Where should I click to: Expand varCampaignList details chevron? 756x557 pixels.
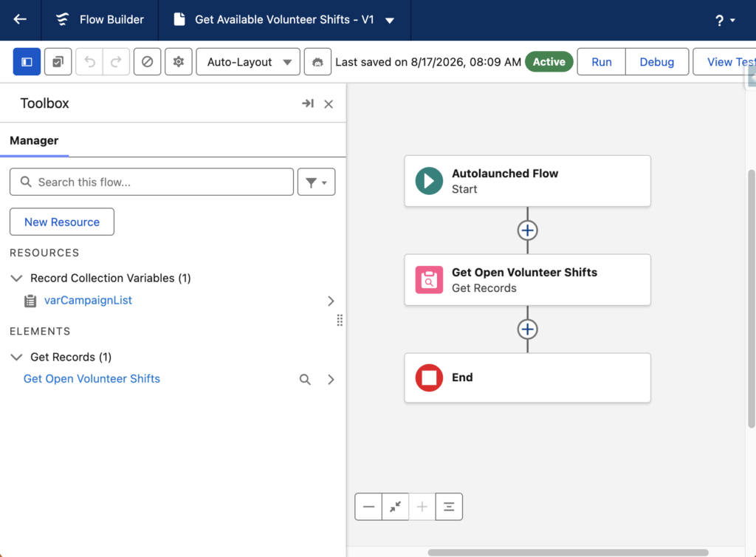331,301
